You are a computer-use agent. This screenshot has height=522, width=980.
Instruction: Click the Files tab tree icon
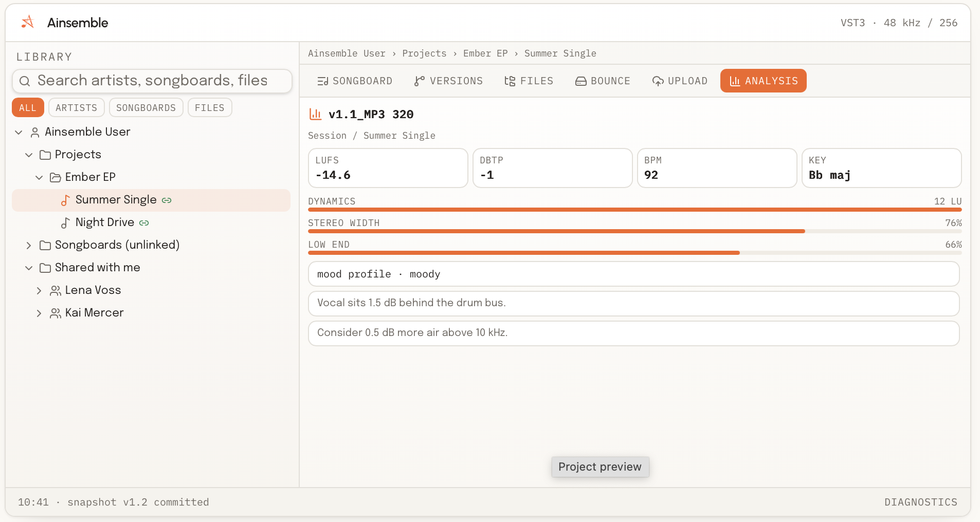click(x=510, y=81)
